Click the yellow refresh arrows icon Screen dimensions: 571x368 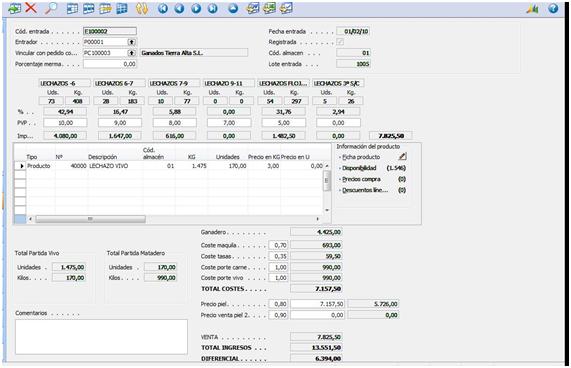142,8
